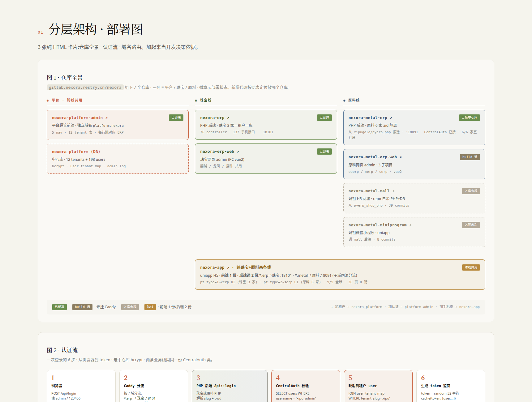Click the arrow icon beside nexora-app
This screenshot has width=532, height=402.
pyautogui.click(x=228, y=267)
